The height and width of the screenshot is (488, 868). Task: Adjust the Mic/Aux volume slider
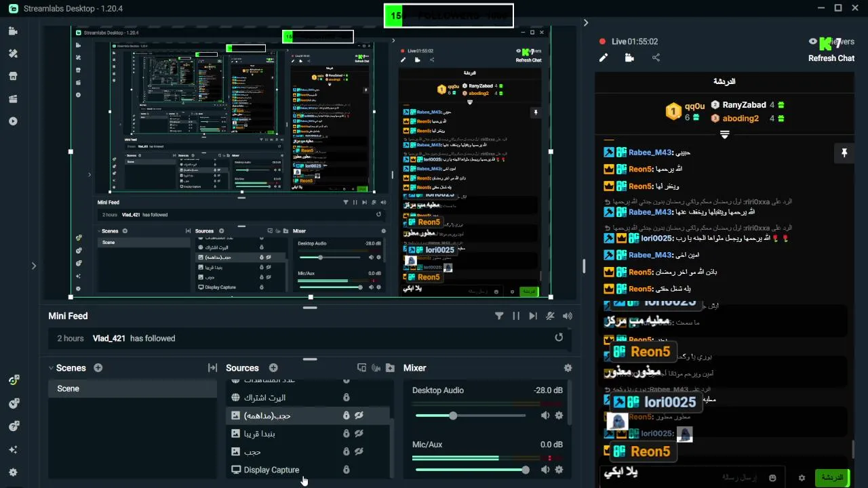pos(471,470)
